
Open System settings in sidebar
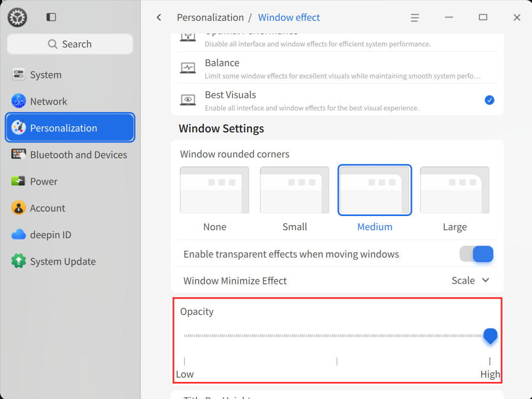coord(70,75)
